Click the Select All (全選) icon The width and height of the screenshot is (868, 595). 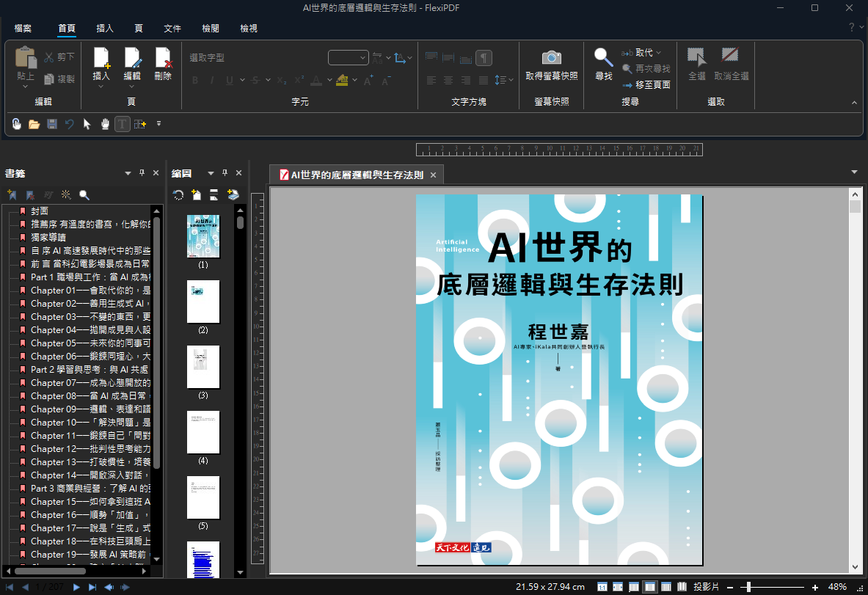pos(696,57)
